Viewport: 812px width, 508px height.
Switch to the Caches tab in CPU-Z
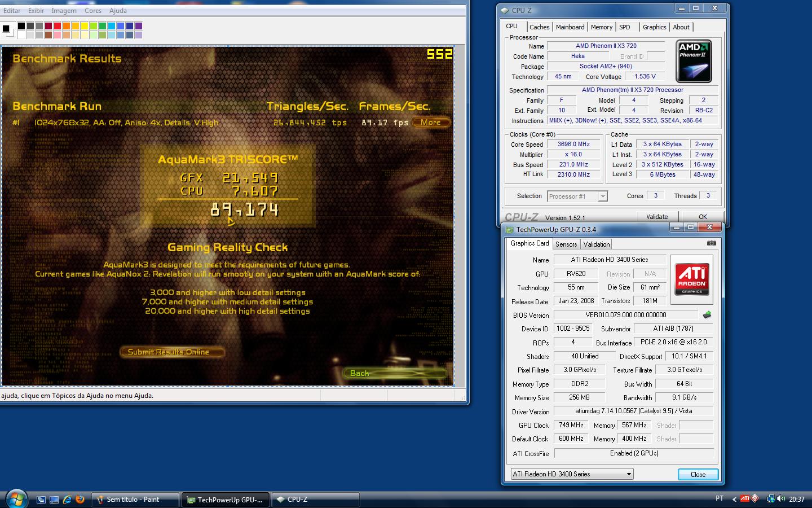coord(539,27)
